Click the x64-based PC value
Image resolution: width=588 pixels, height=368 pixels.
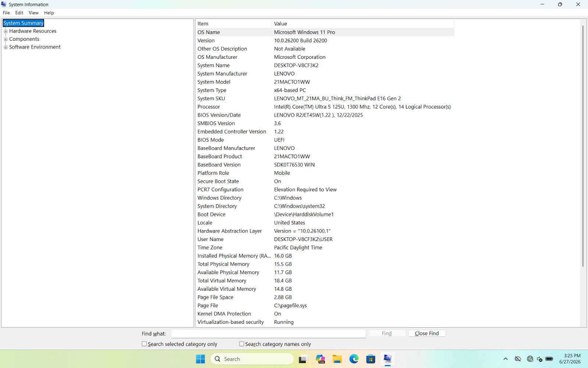[x=290, y=90]
